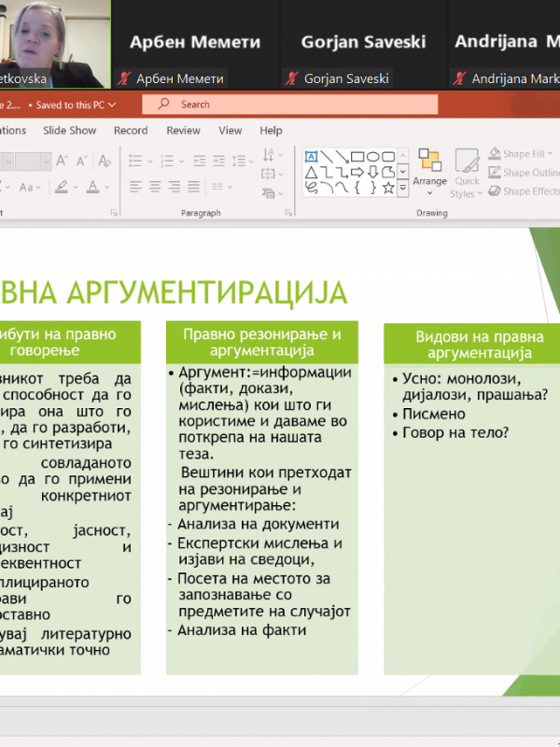
Task: Open the Slide Show tab
Action: tap(69, 131)
